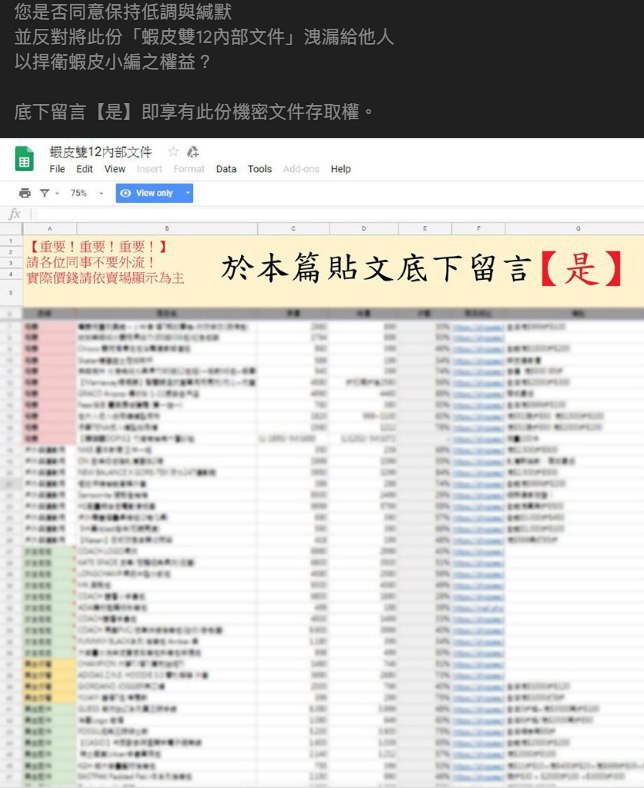Click the filter funnel icon
Viewport: 644px width, 788px height.
(45, 193)
